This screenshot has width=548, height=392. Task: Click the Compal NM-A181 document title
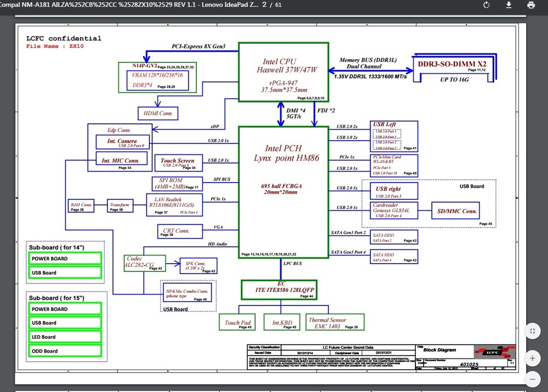[x=129, y=5]
